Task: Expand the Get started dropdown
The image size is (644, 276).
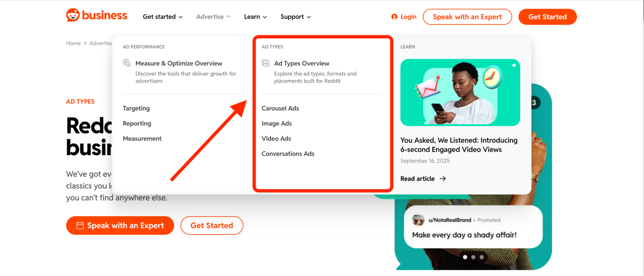Action: coord(163,17)
